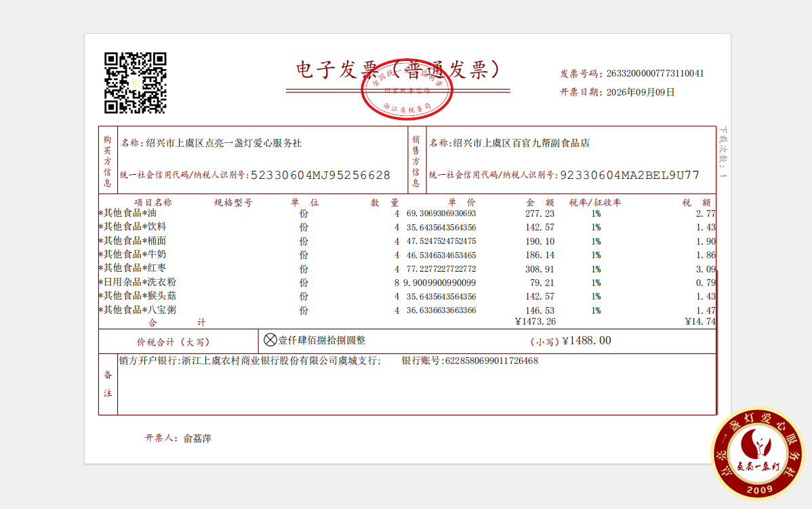Click item row *其他食品*饮料
Screen dimensions: 812x509
click(x=407, y=227)
